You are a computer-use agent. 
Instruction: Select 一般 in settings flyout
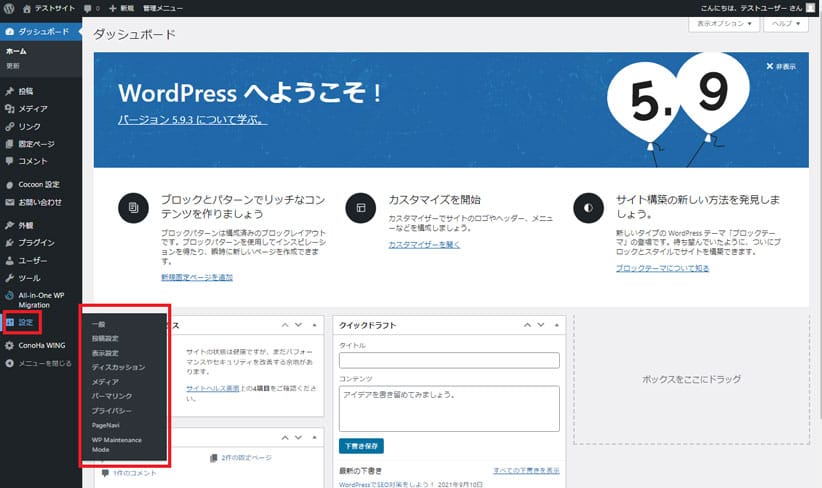(x=99, y=324)
